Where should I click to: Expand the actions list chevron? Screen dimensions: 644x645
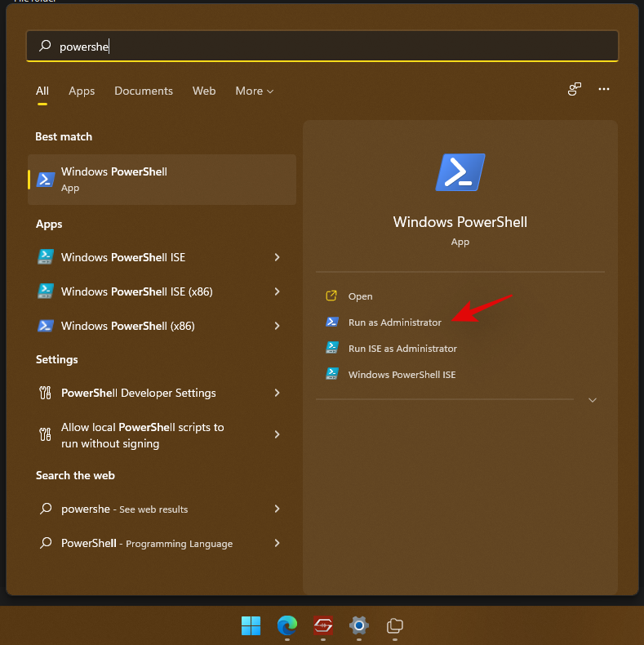[593, 400]
